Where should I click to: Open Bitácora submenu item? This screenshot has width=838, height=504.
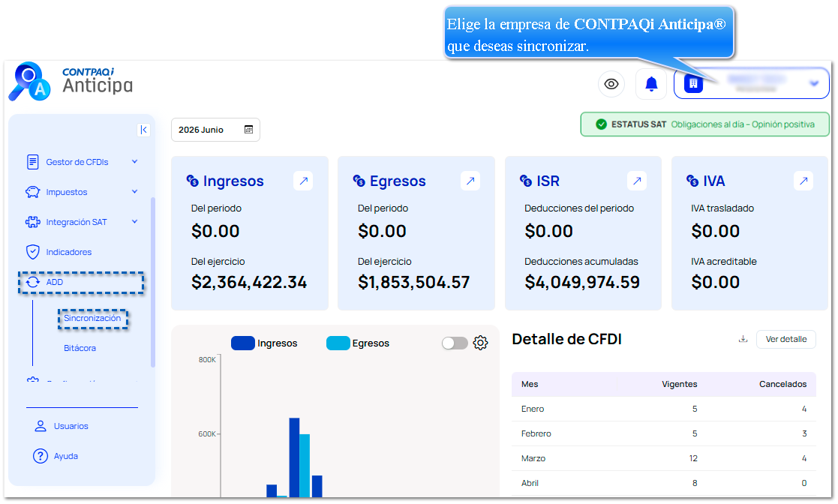point(80,348)
